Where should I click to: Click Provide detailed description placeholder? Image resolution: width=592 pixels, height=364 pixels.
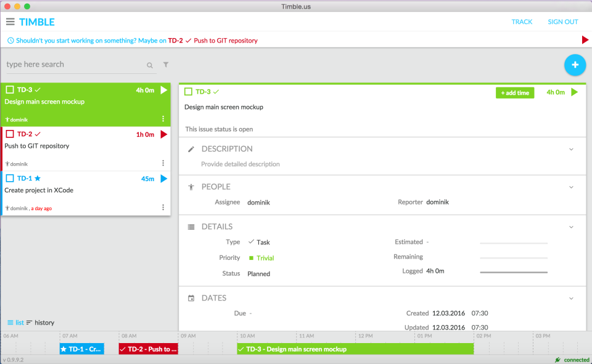pyautogui.click(x=240, y=164)
